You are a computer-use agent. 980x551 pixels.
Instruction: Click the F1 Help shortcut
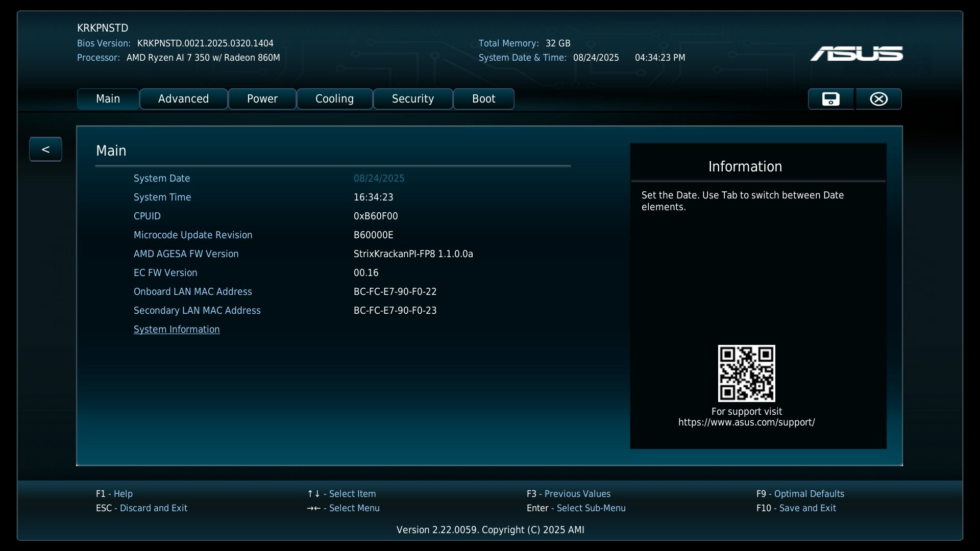114,494
